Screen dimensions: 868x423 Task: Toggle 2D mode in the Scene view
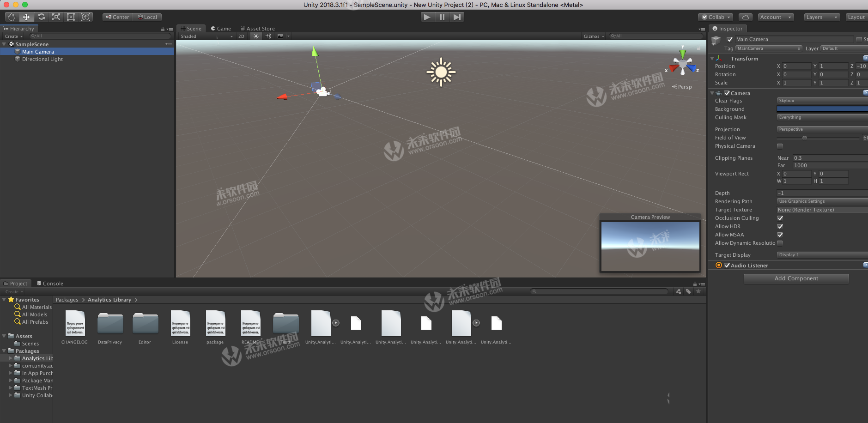(x=241, y=36)
